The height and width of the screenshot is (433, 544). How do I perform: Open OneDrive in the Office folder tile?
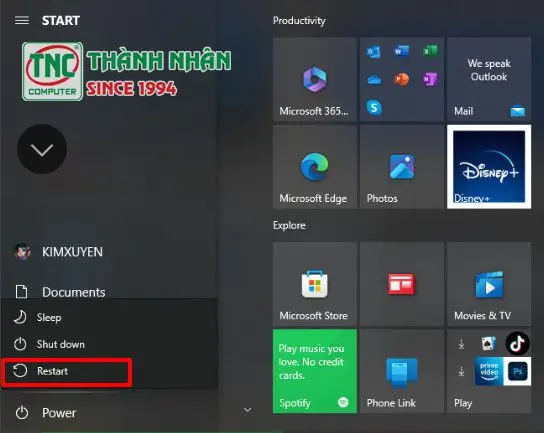tap(374, 80)
